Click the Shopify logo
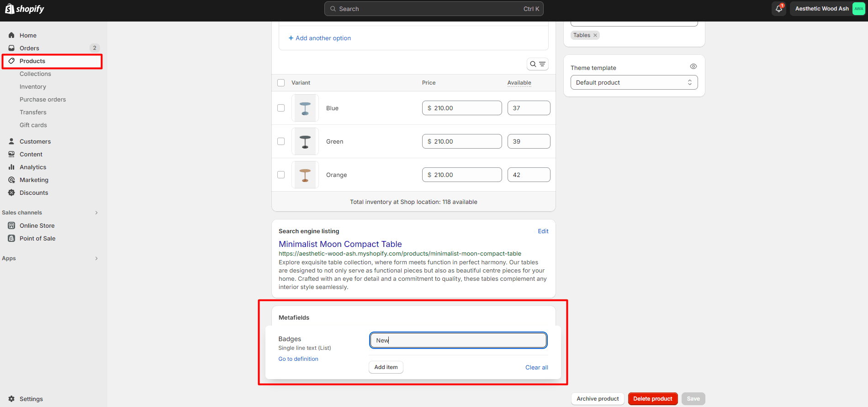The image size is (868, 407). 25,9
